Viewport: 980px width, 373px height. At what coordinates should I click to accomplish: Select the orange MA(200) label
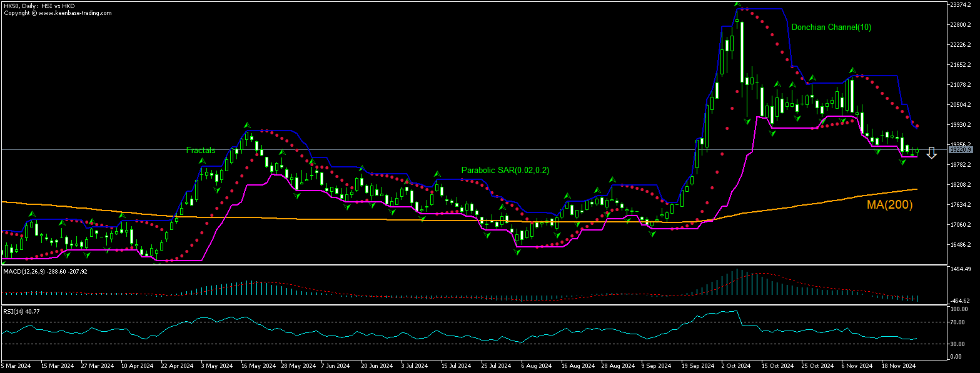pos(889,204)
